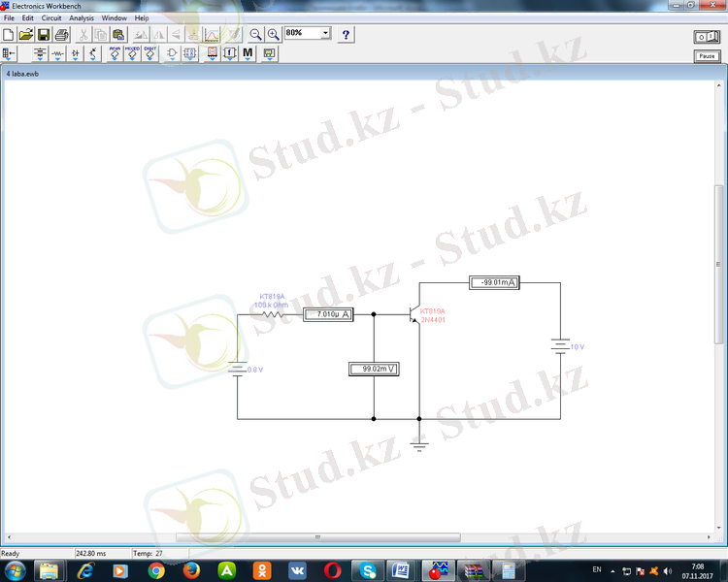Open Help via the question mark icon
The image size is (728, 582).
click(x=346, y=35)
